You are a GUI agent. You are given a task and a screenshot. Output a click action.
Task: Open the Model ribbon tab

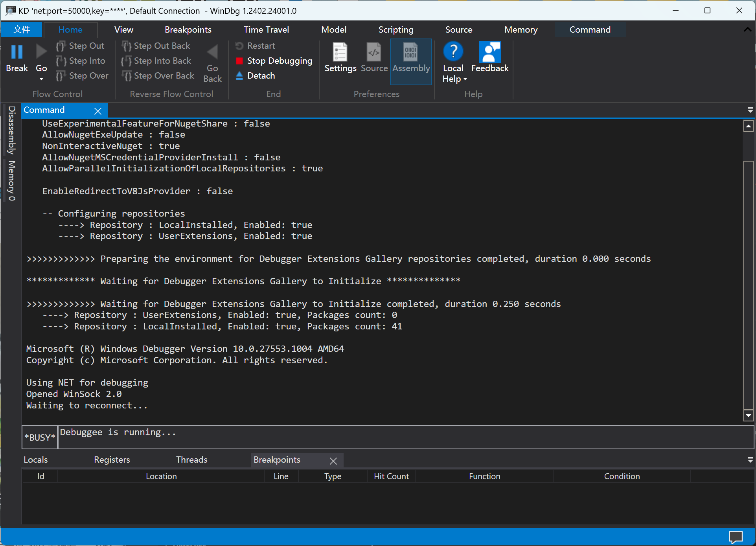pyautogui.click(x=334, y=29)
